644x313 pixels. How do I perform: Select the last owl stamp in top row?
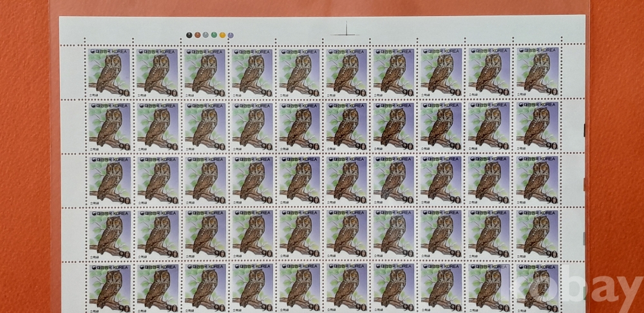click(x=538, y=71)
